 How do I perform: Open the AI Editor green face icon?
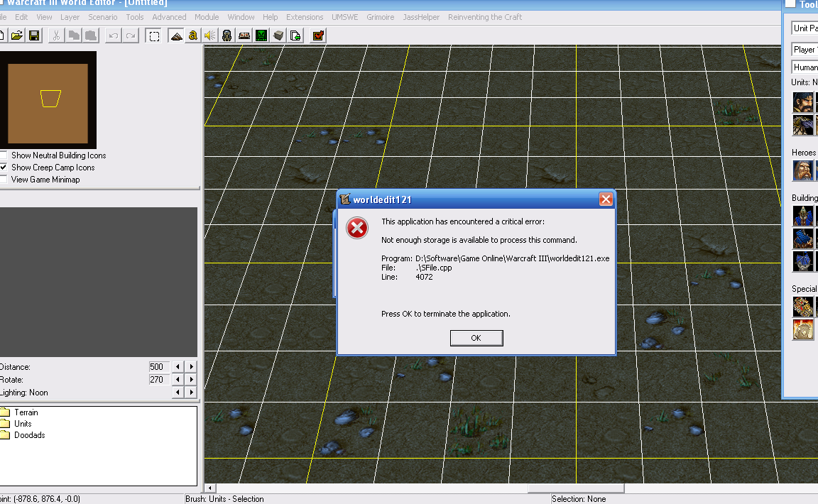coord(261,35)
